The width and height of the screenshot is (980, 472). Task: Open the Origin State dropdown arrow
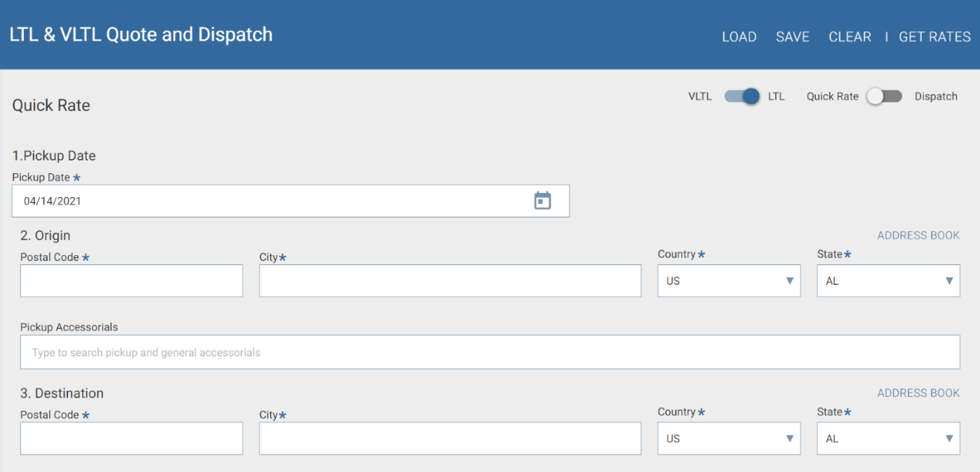coord(951,281)
